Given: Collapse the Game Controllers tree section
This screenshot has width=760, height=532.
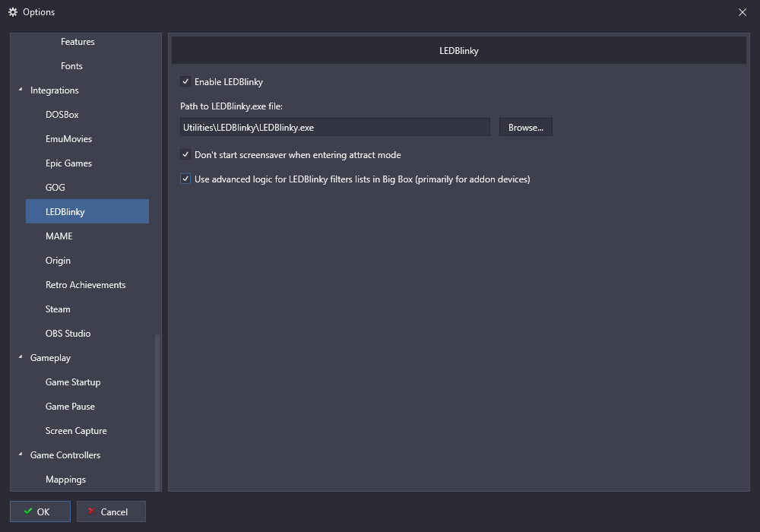Looking at the screenshot, I should coord(21,454).
